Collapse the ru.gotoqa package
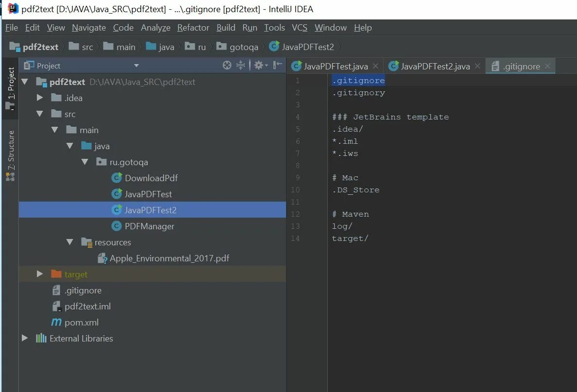This screenshot has width=577, height=392. [85, 162]
